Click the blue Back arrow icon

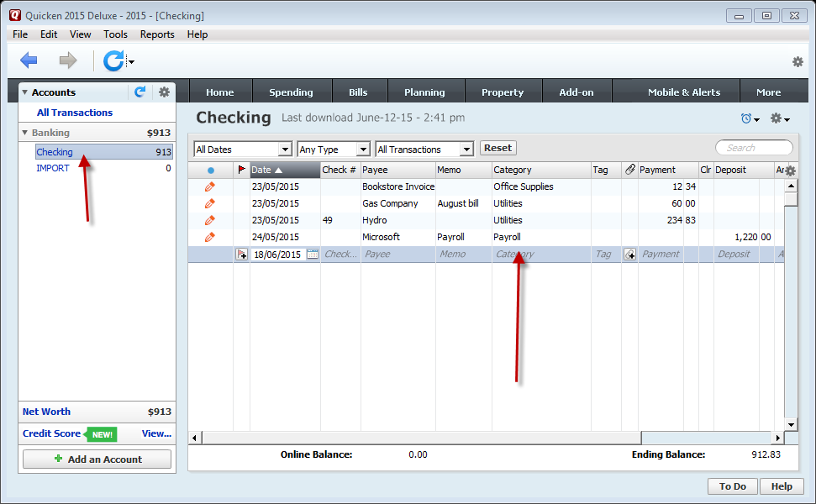pyautogui.click(x=29, y=60)
